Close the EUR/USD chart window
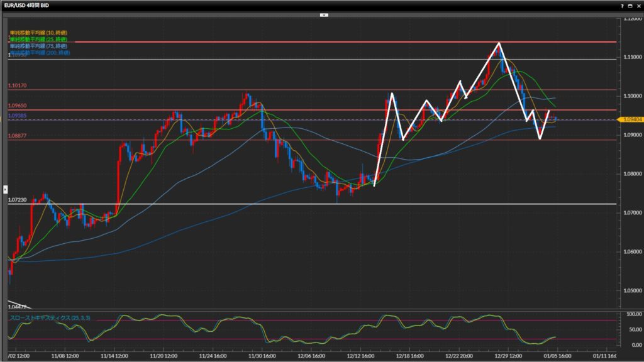This screenshot has width=644, height=362. click(x=638, y=5)
